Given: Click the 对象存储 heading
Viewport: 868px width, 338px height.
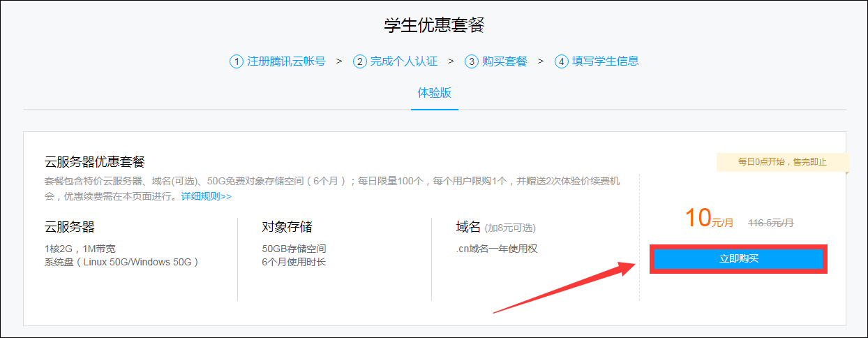Looking at the screenshot, I should coord(287,227).
